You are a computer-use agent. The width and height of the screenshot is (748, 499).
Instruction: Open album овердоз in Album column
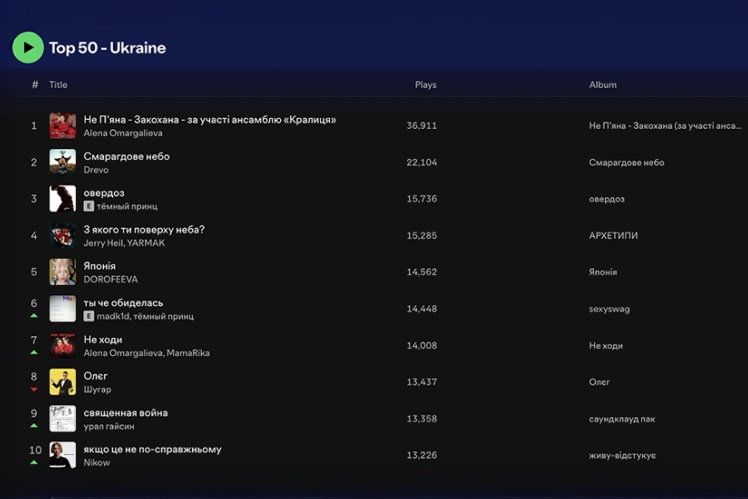pos(606,199)
